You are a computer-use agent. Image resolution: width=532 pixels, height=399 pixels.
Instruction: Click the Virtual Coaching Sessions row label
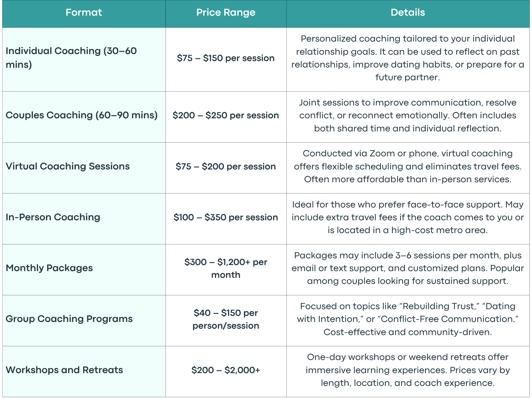click(67, 166)
